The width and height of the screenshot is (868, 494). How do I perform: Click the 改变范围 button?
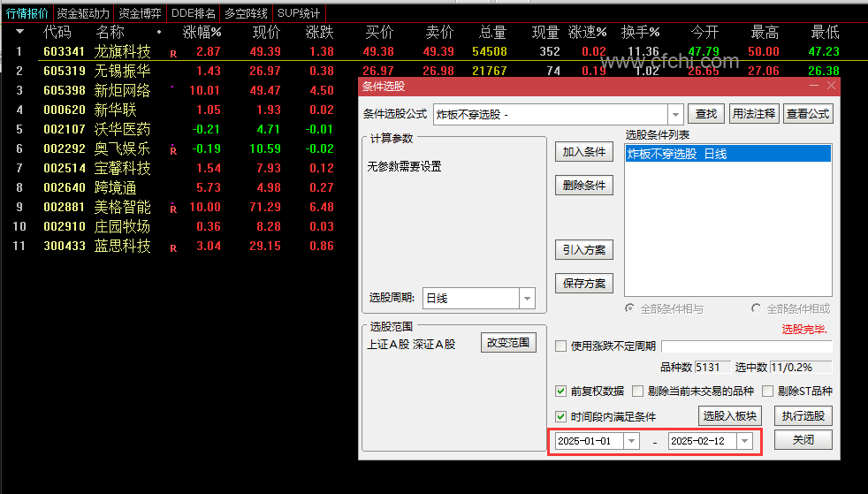(508, 343)
